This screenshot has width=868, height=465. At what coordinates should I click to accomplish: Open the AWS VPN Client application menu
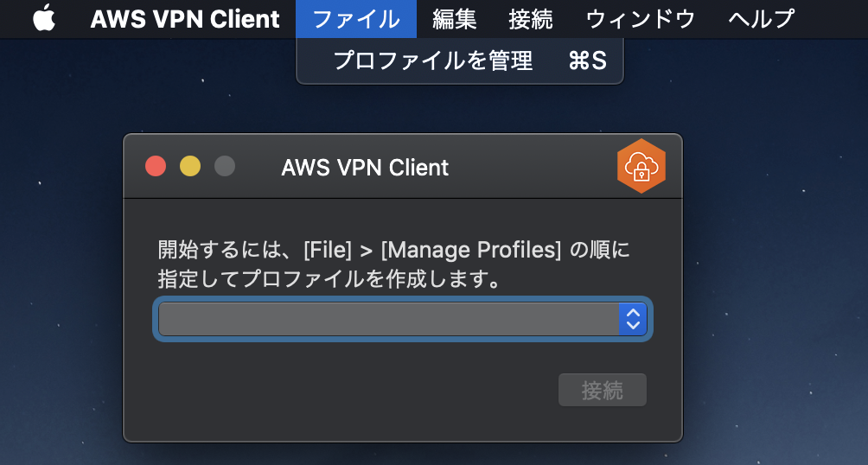pos(185,19)
